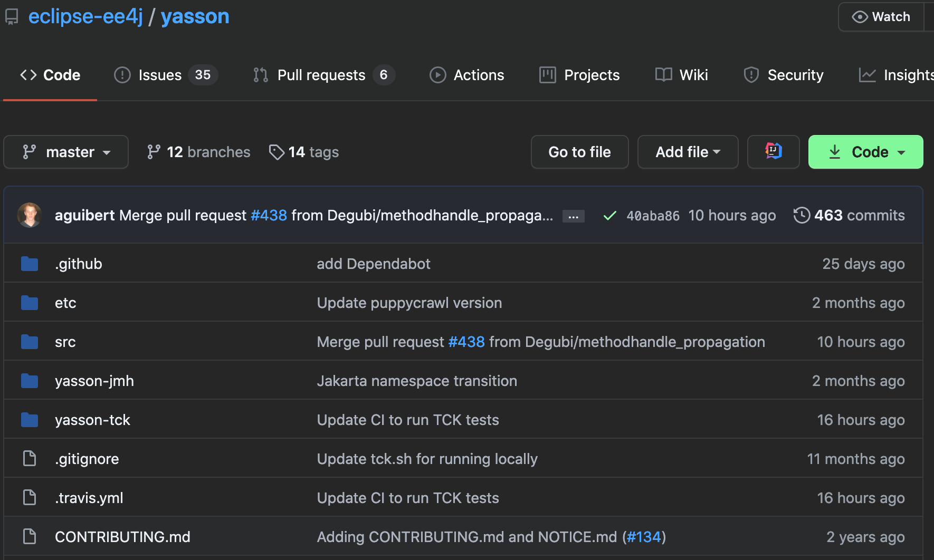This screenshot has width=934, height=560.
Task: Open the yasson-jmh folder
Action: pos(94,381)
